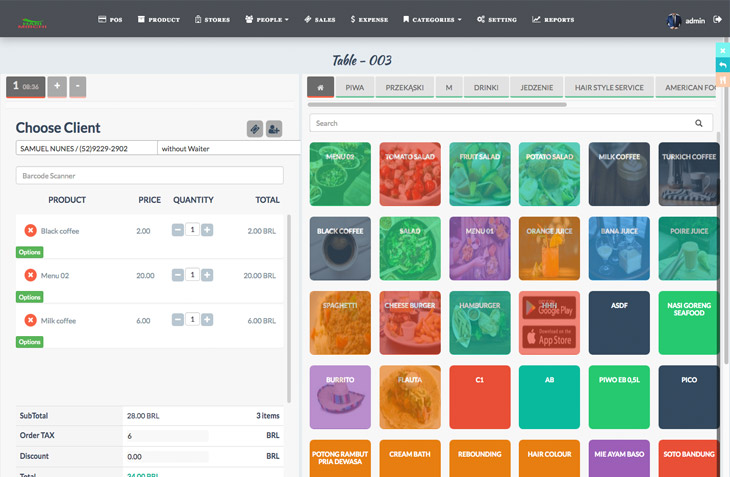The height and width of the screenshot is (477, 730).
Task: Open the POS menu
Action: tap(110, 20)
